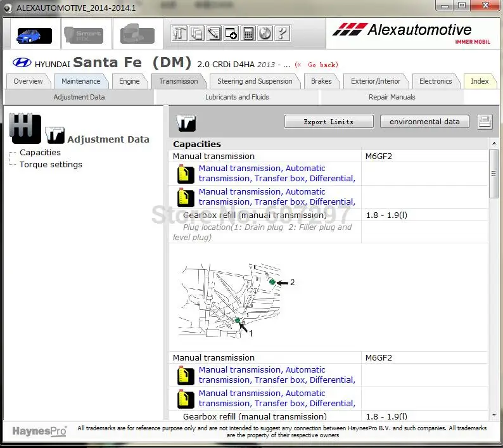Click the Santa Fe (DM) model title
This screenshot has height=448, width=503.
point(132,62)
